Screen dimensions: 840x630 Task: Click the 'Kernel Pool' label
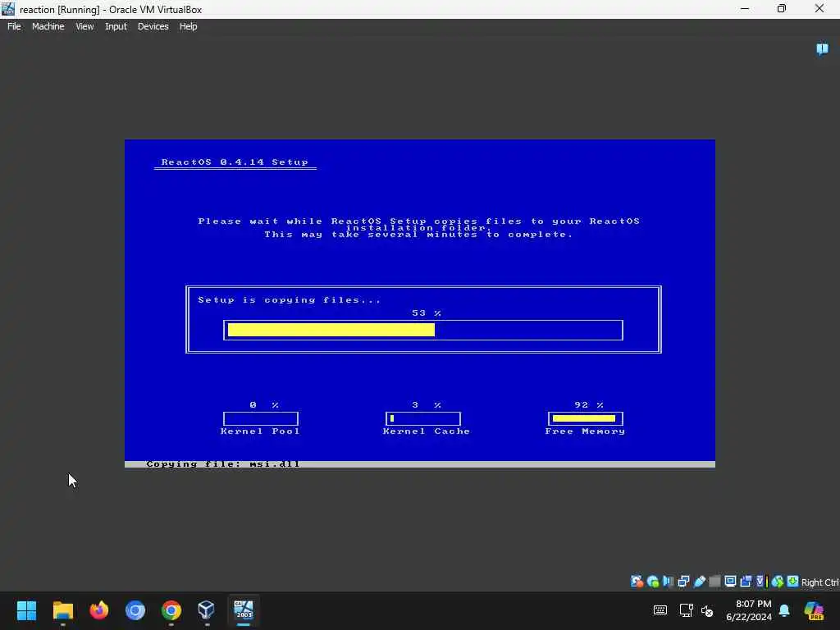pos(260,431)
